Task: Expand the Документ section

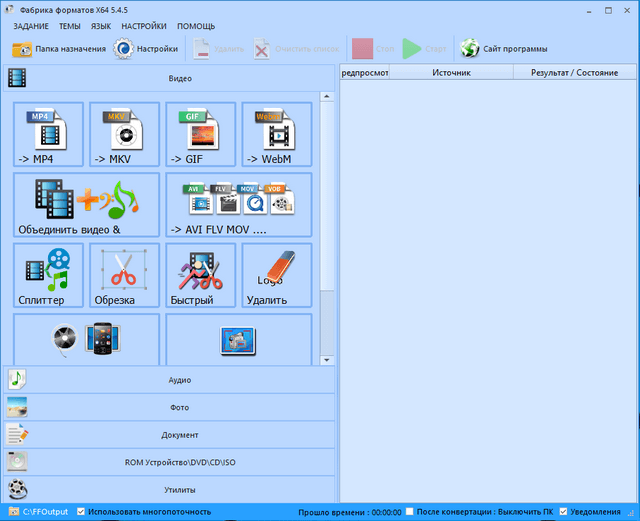Action: (170, 435)
